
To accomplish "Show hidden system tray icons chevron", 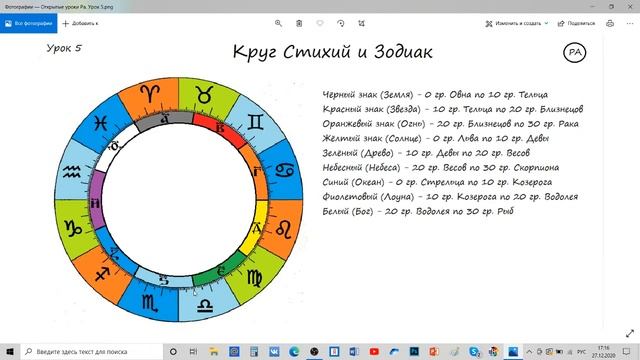I will (529, 351).
